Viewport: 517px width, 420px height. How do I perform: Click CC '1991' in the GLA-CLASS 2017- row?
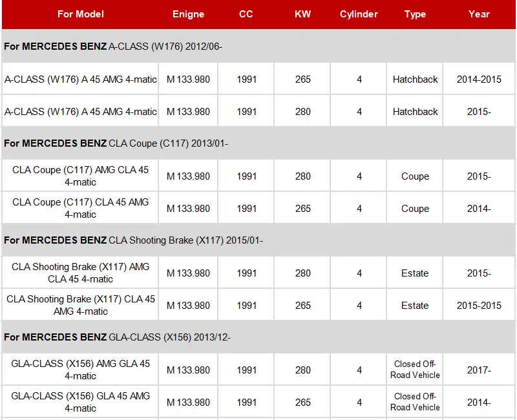click(246, 370)
